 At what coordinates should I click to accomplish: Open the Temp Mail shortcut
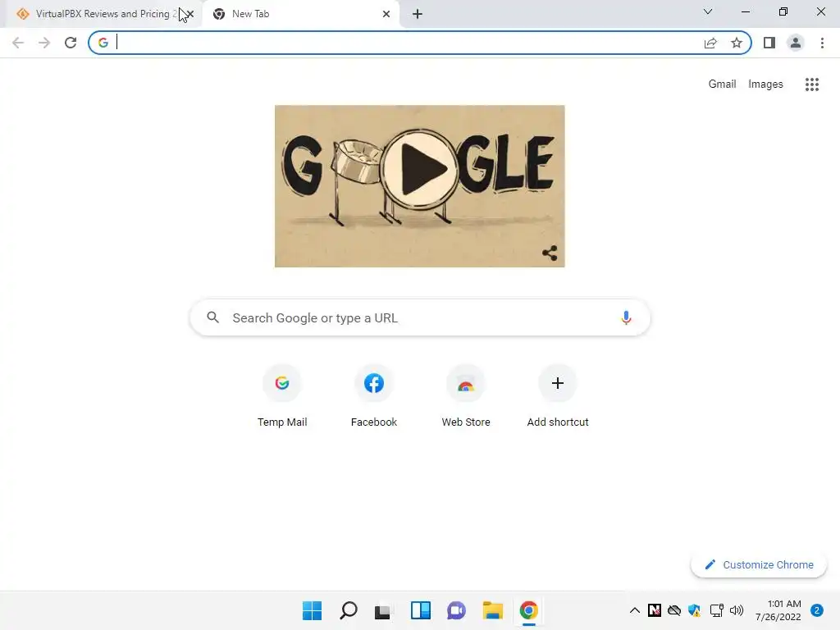click(x=282, y=396)
